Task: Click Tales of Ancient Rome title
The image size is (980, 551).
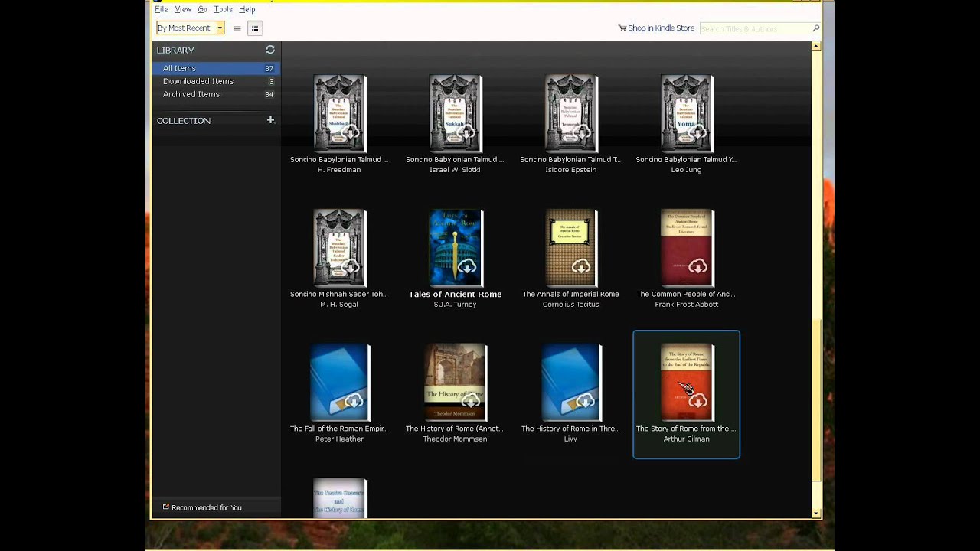Action: coord(456,294)
